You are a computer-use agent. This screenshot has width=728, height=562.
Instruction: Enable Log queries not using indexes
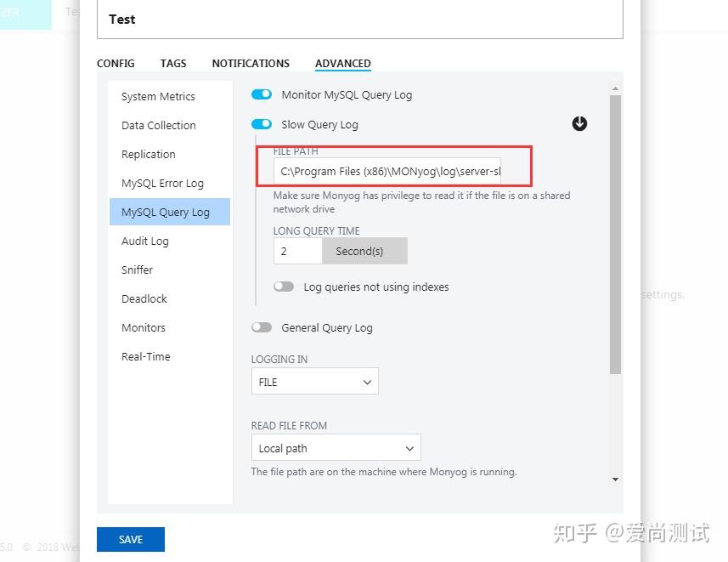click(x=284, y=287)
